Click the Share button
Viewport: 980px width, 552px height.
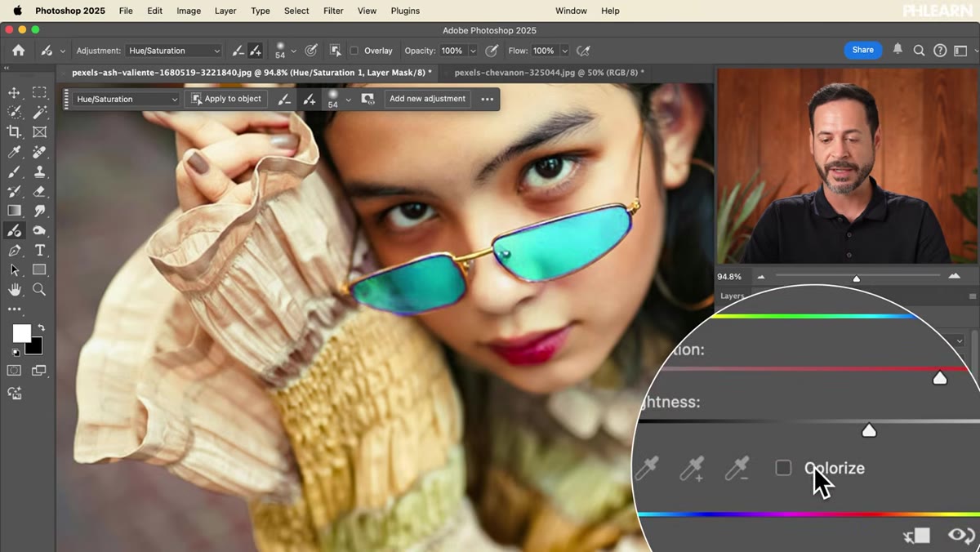coord(863,50)
